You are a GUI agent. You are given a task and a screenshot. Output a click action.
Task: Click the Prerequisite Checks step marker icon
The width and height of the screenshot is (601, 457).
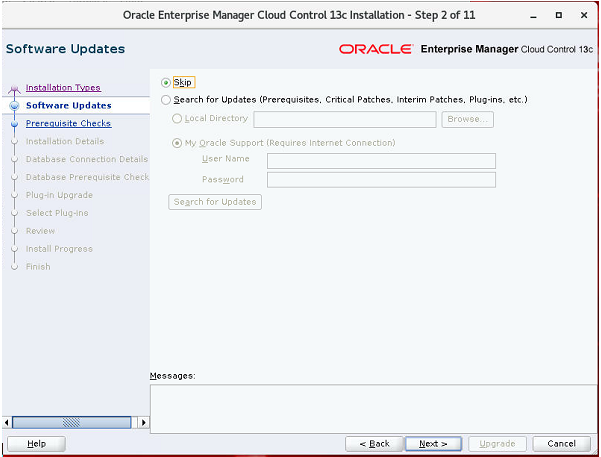14,124
